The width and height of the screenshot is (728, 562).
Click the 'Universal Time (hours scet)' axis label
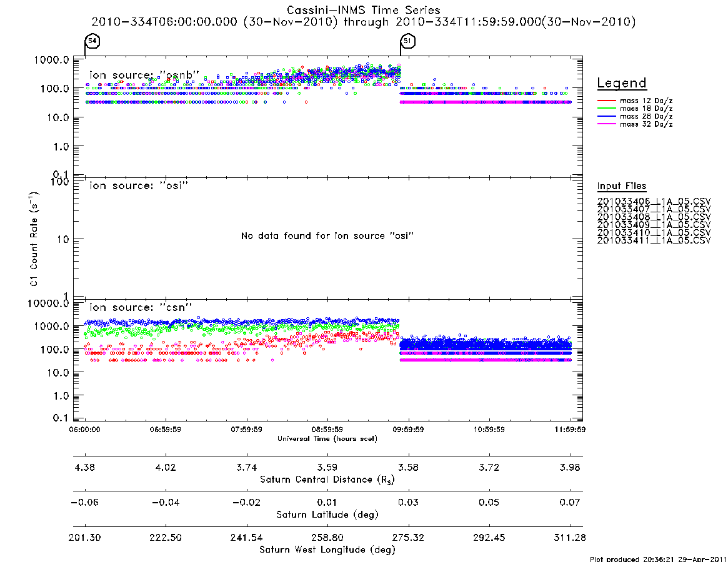pyautogui.click(x=327, y=438)
